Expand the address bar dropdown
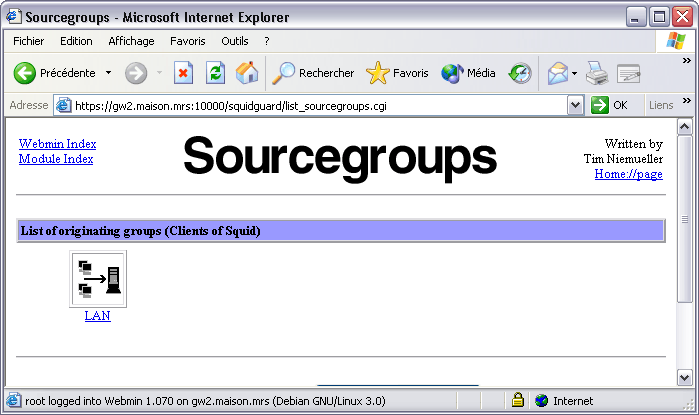This screenshot has width=699, height=415. (576, 106)
